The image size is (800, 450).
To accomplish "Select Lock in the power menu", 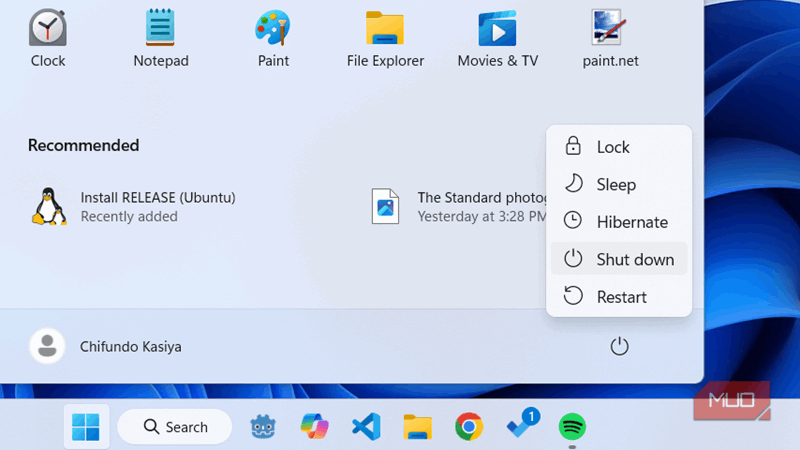I will (619, 147).
